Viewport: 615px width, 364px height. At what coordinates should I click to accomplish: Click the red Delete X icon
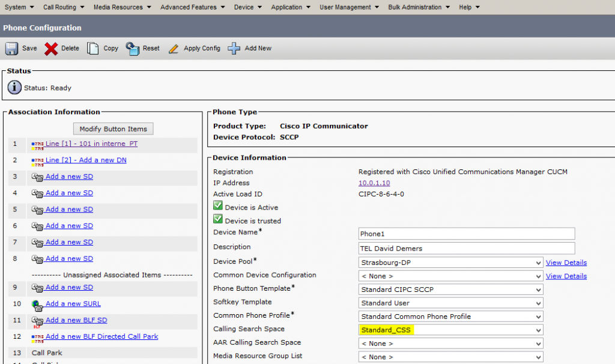coord(52,49)
